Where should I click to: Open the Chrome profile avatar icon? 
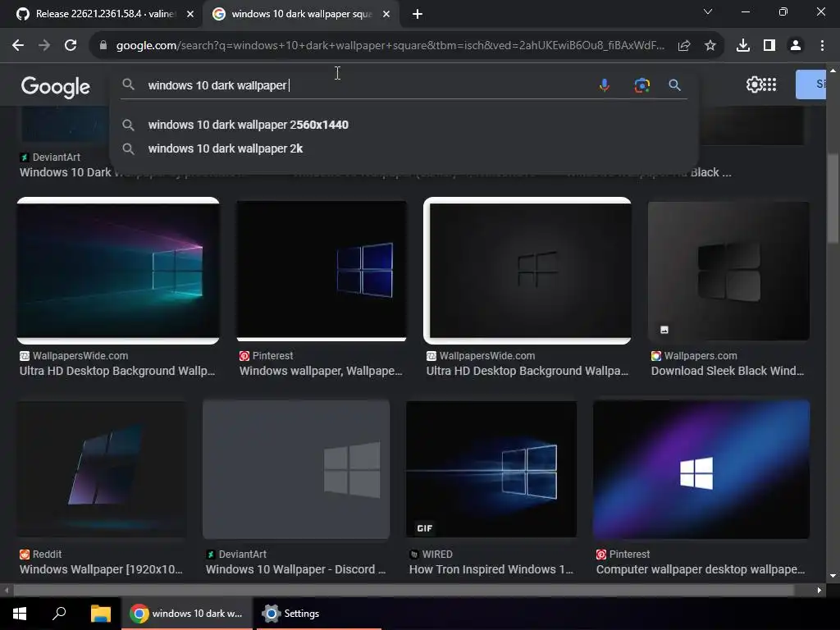(x=796, y=46)
